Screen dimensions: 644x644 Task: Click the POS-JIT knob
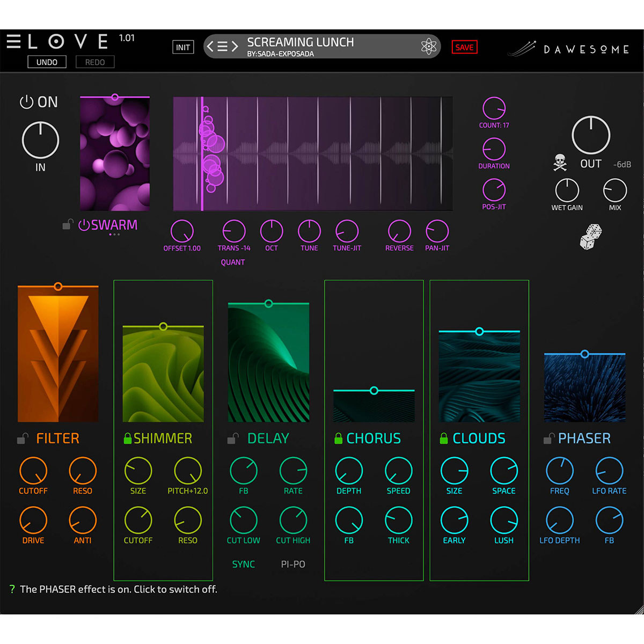(494, 190)
